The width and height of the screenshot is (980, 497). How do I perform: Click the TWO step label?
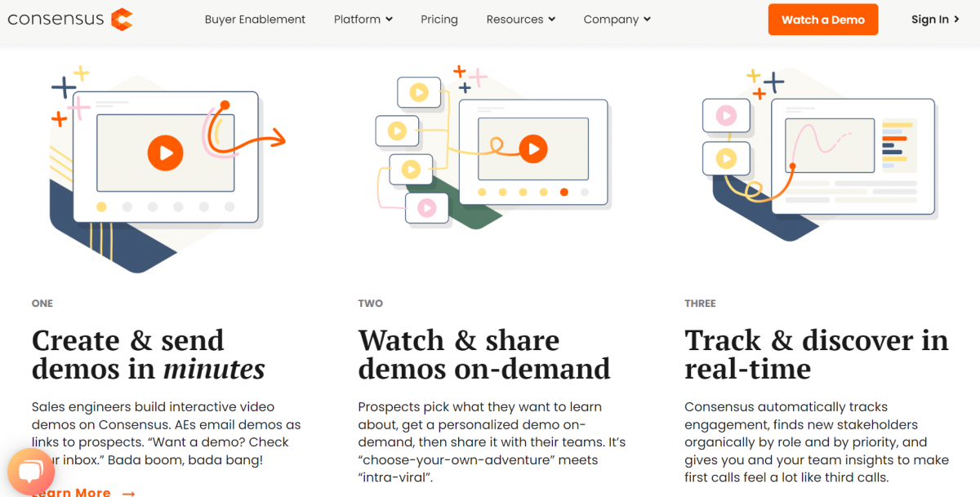(x=371, y=304)
